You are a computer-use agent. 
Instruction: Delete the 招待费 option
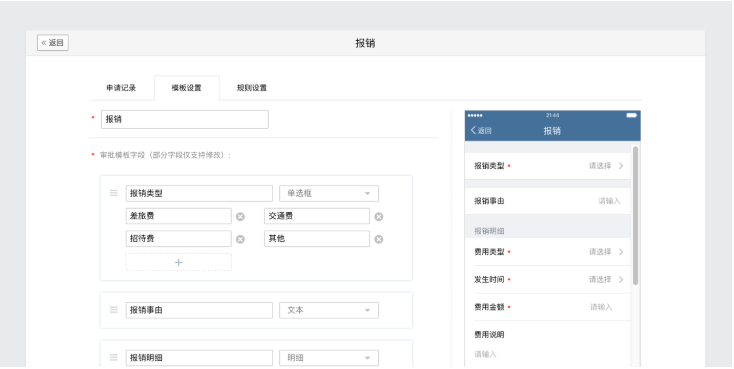(240, 239)
